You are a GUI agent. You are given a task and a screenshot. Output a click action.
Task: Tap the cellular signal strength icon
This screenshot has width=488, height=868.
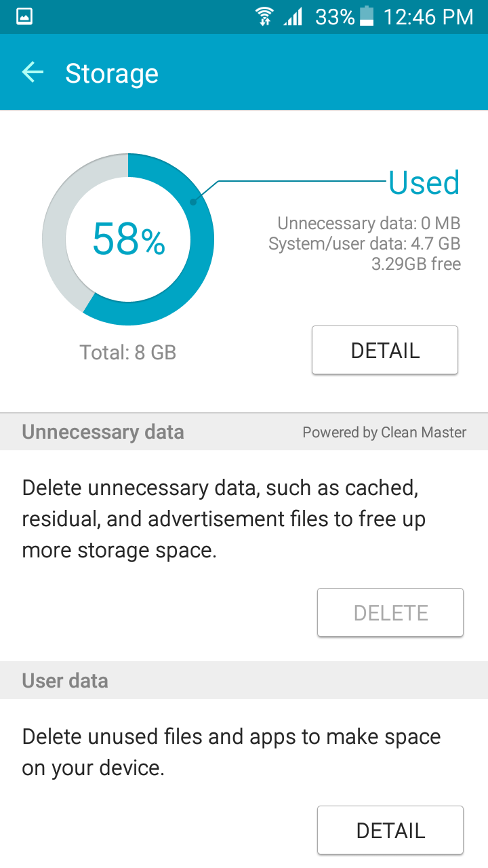pos(293,17)
